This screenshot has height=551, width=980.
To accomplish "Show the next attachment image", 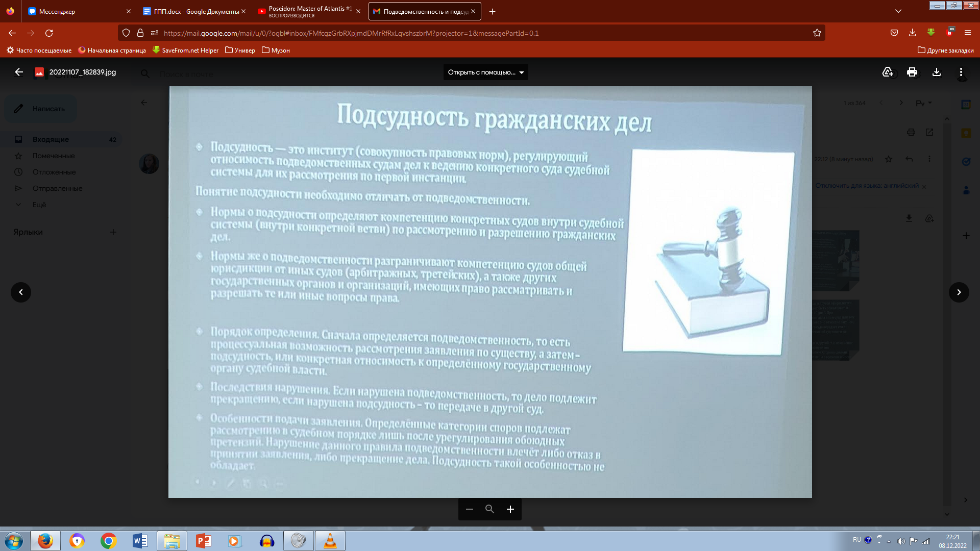I will coord(959,292).
